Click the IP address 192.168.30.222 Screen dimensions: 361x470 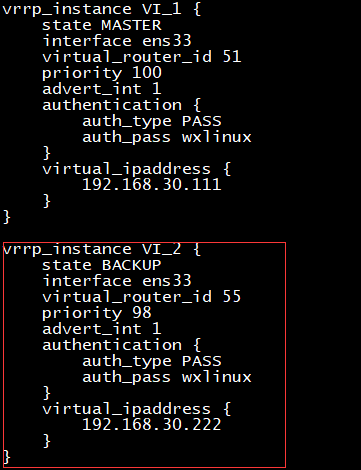152,424
